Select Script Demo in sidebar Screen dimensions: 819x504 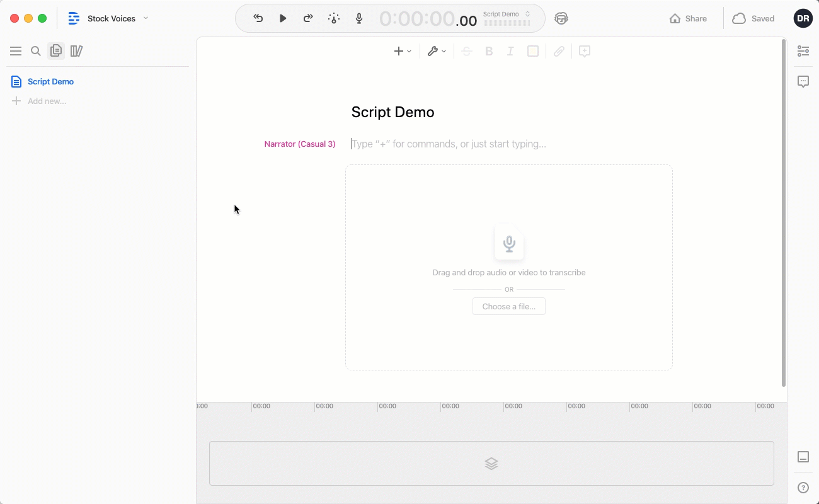click(x=50, y=81)
